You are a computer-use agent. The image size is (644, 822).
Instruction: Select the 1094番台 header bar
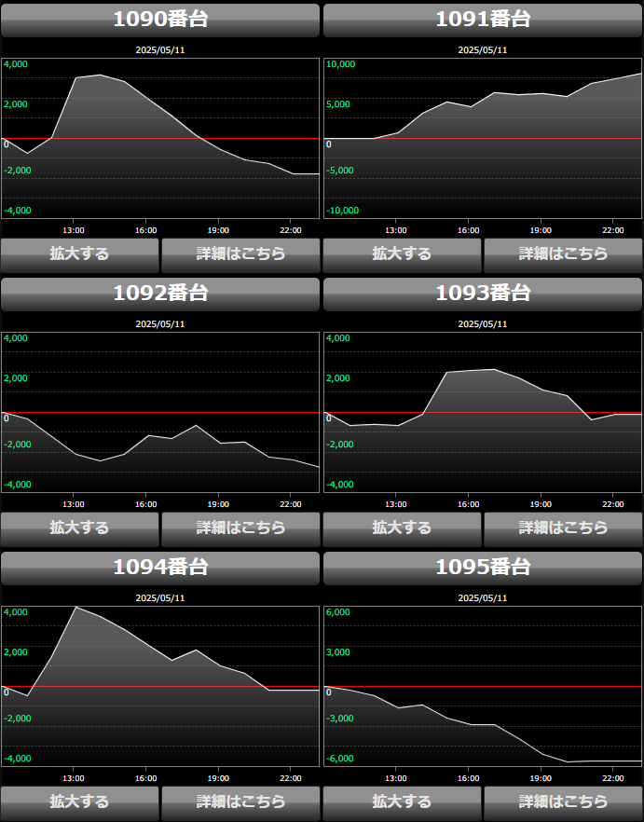point(160,568)
